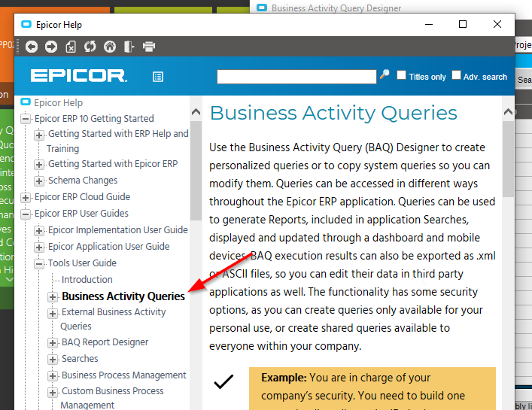Open External Business Activity Queries topic
This screenshot has width=532, height=410.
pyautogui.click(x=114, y=319)
